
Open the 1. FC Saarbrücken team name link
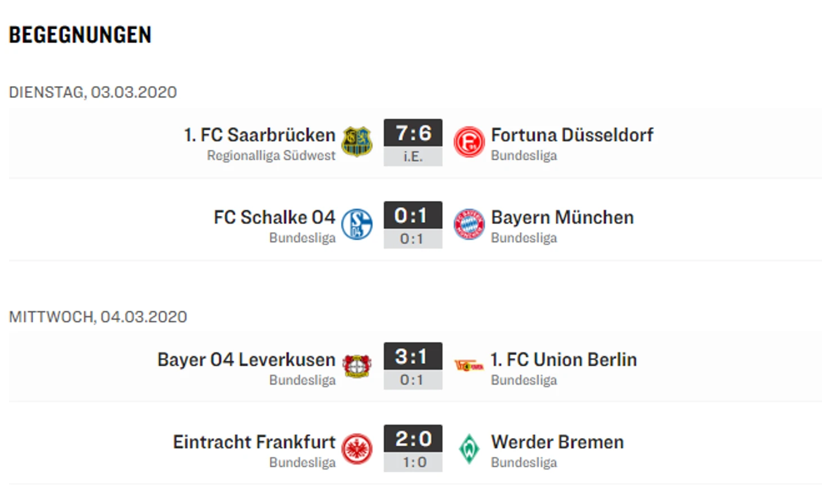click(260, 135)
